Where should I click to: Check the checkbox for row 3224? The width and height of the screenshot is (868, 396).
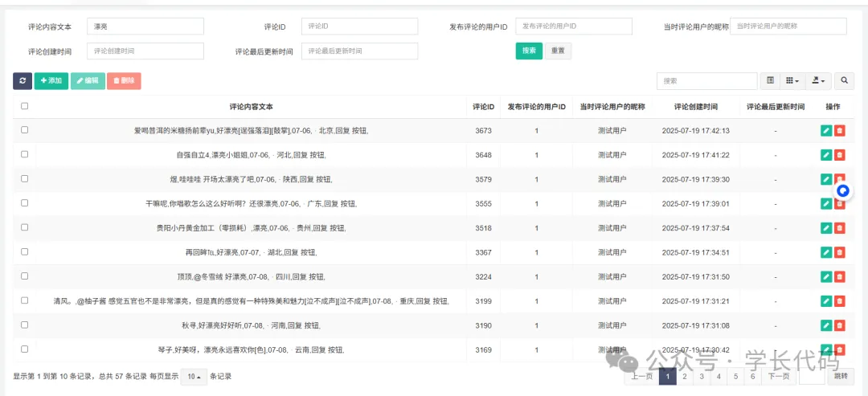click(24, 276)
